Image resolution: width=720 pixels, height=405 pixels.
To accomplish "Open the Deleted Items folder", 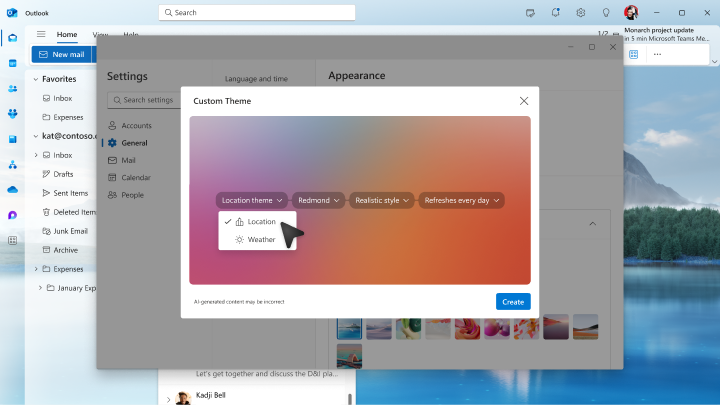I will pos(69,212).
